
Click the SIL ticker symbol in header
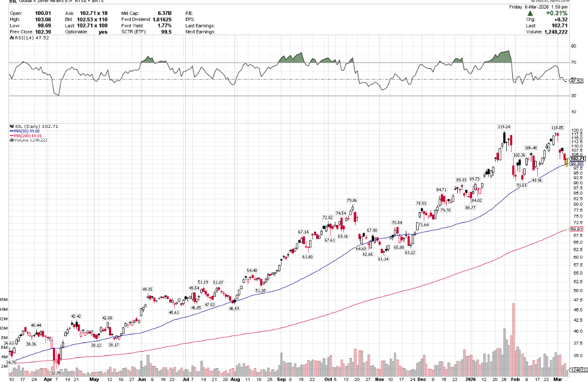[13, 3]
